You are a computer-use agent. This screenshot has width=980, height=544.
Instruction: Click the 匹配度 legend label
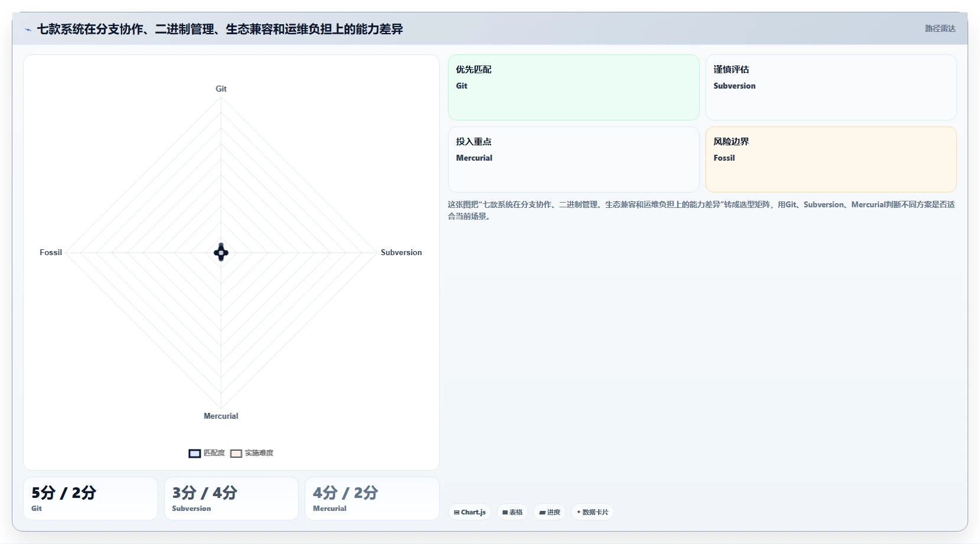pos(214,453)
